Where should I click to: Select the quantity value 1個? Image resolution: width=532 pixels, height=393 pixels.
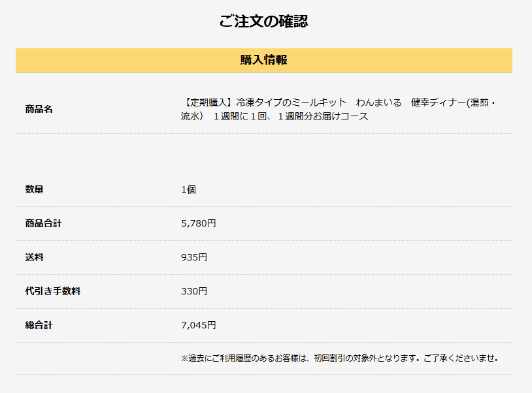pyautogui.click(x=189, y=189)
